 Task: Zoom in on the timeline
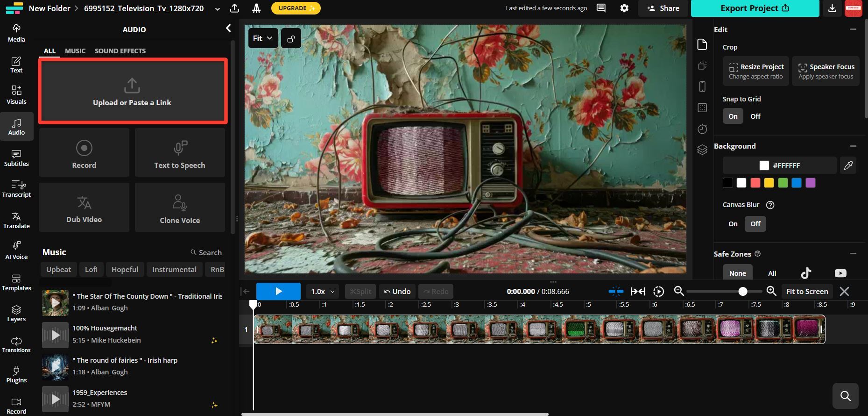771,291
